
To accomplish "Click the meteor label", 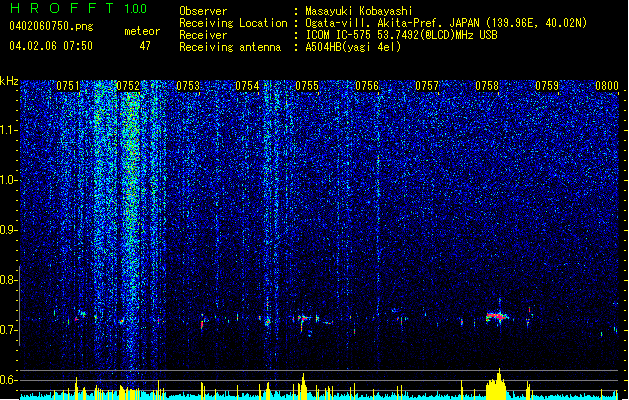I will click(x=142, y=31).
